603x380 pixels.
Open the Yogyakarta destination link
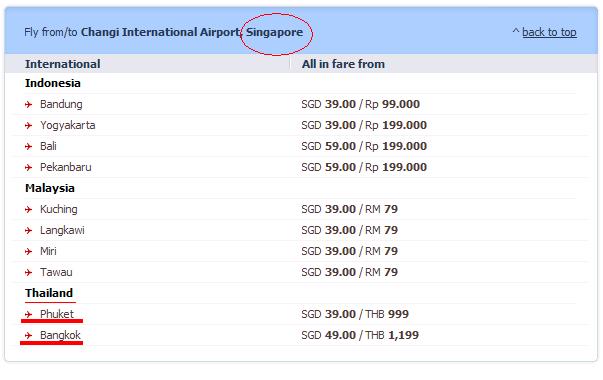[68, 125]
